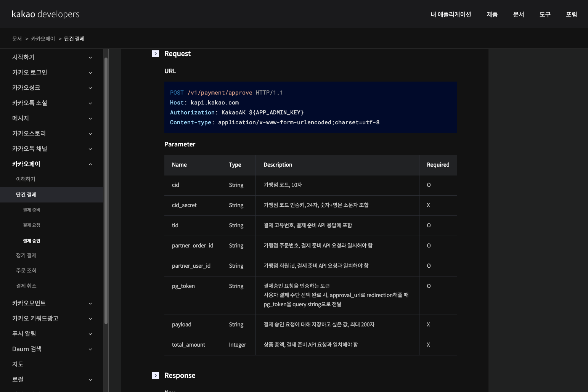Viewport: 588px width, 392px height.
Task: Click the pg_token parameter name cell
Action: pyautogui.click(x=193, y=296)
